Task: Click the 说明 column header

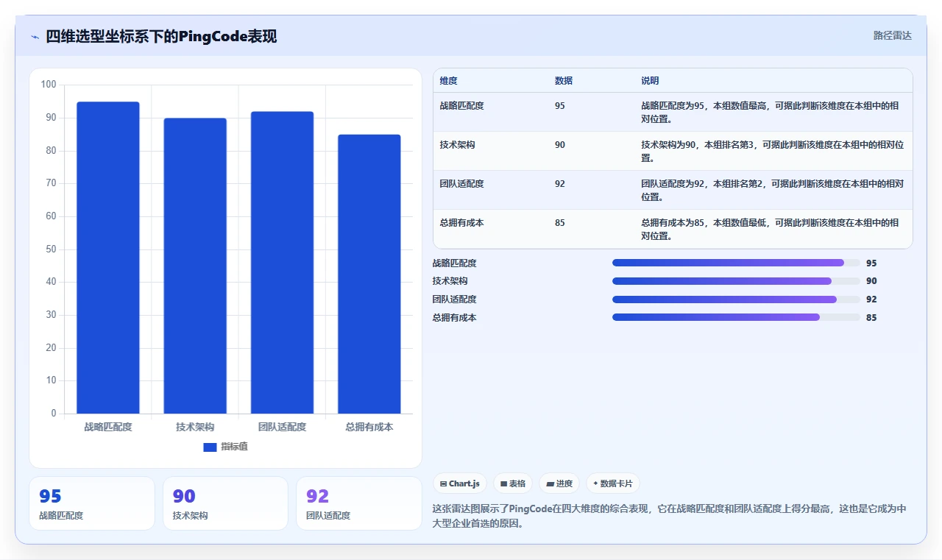Action: click(650, 81)
